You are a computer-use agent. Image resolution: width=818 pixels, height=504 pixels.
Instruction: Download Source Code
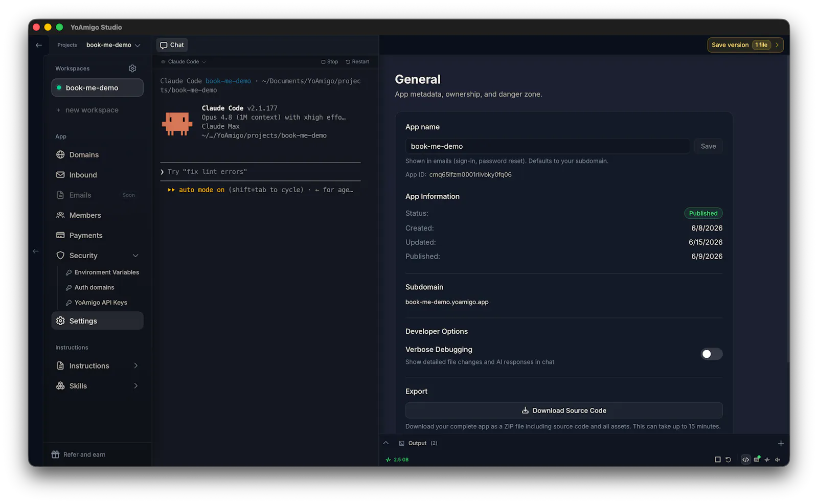564,410
